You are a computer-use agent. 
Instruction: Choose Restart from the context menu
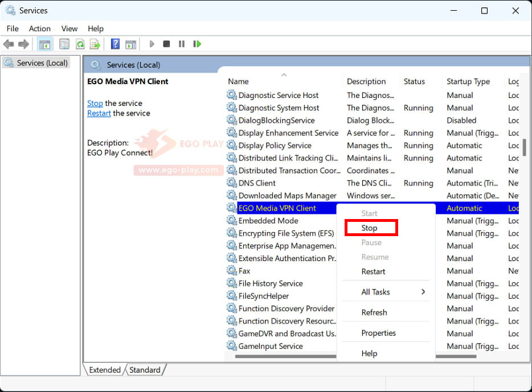coord(373,272)
